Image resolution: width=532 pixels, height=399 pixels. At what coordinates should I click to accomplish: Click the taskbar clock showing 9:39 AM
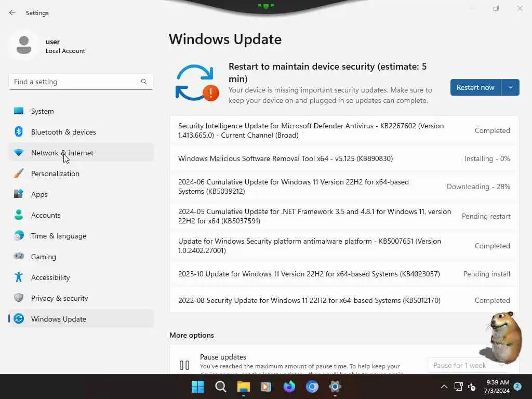click(497, 387)
